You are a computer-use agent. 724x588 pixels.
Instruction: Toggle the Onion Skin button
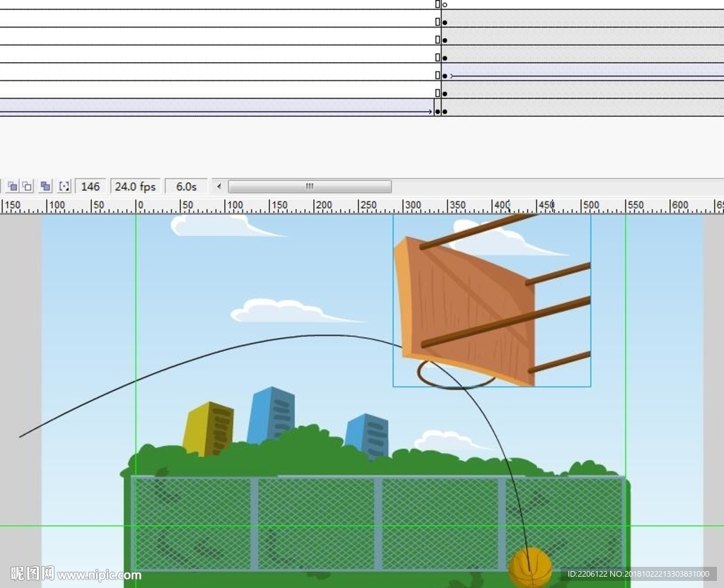click(12, 187)
